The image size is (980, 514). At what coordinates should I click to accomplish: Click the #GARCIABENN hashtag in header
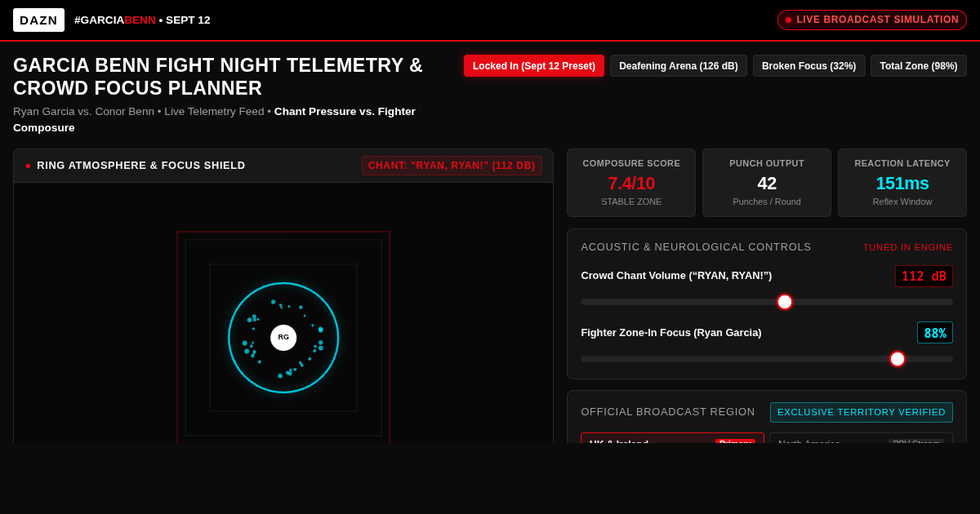pyautogui.click(x=115, y=20)
